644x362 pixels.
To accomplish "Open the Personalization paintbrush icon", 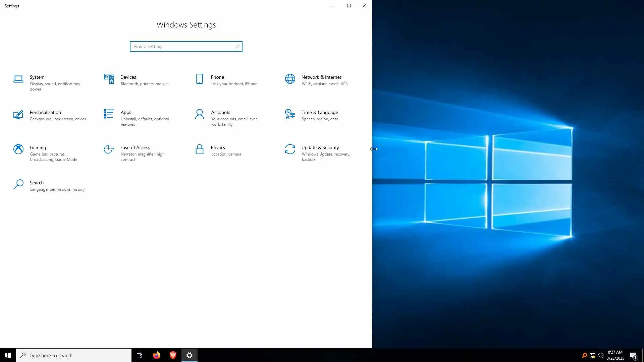I will (18, 115).
